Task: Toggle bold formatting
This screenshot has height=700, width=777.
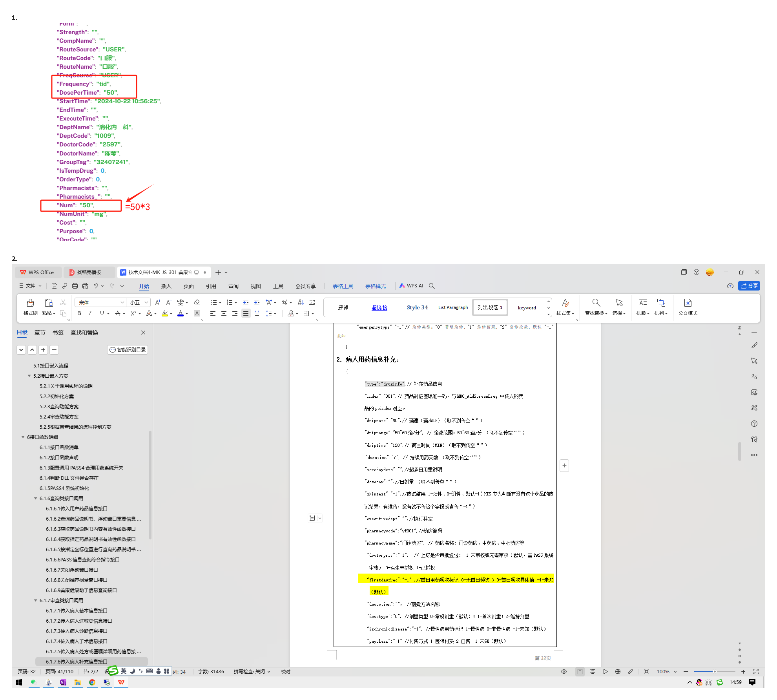Action: click(x=79, y=313)
